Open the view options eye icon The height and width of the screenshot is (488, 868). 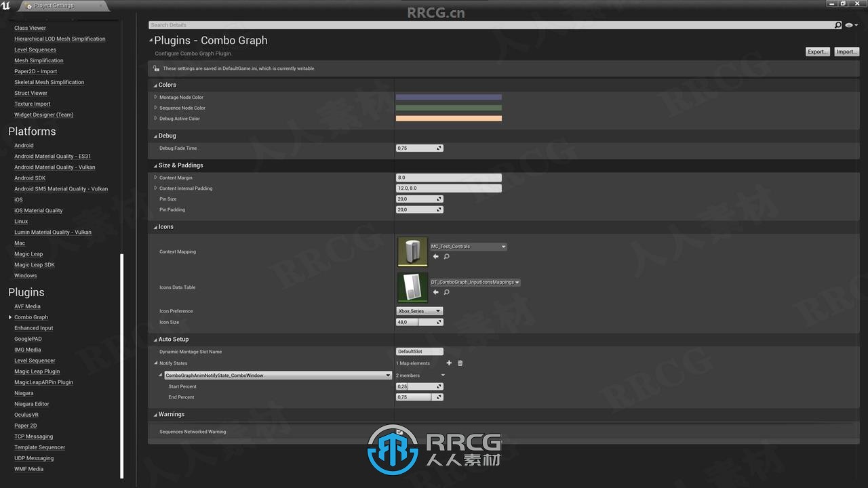tap(850, 25)
